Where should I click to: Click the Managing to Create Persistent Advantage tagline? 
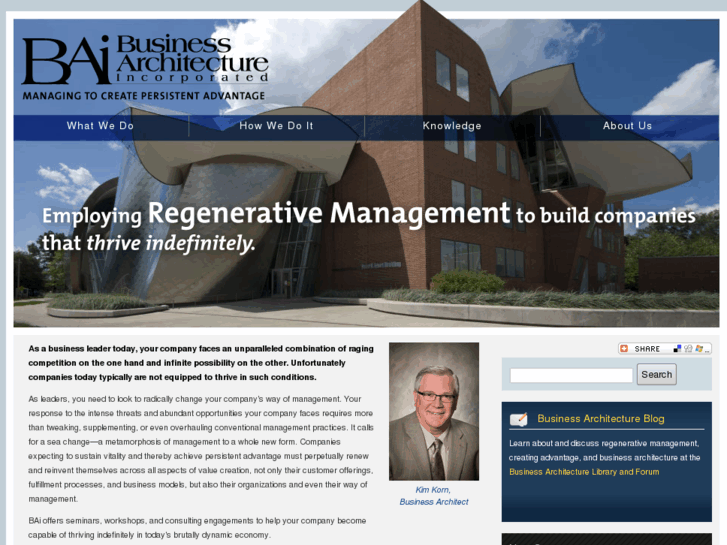pyautogui.click(x=144, y=96)
